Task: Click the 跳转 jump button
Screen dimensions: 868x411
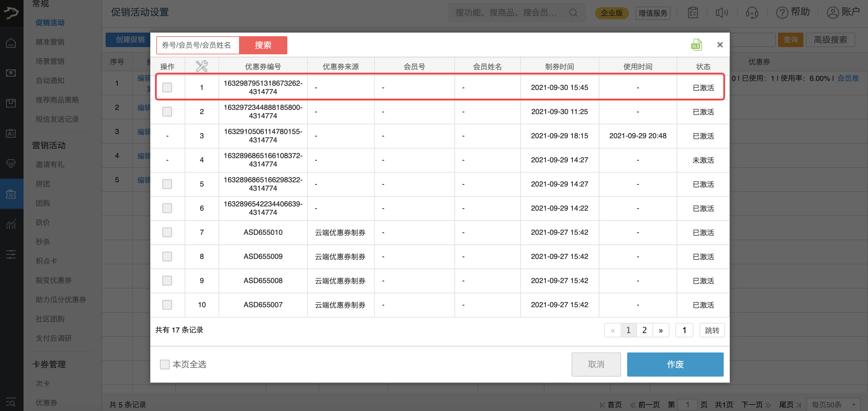Action: (x=712, y=330)
